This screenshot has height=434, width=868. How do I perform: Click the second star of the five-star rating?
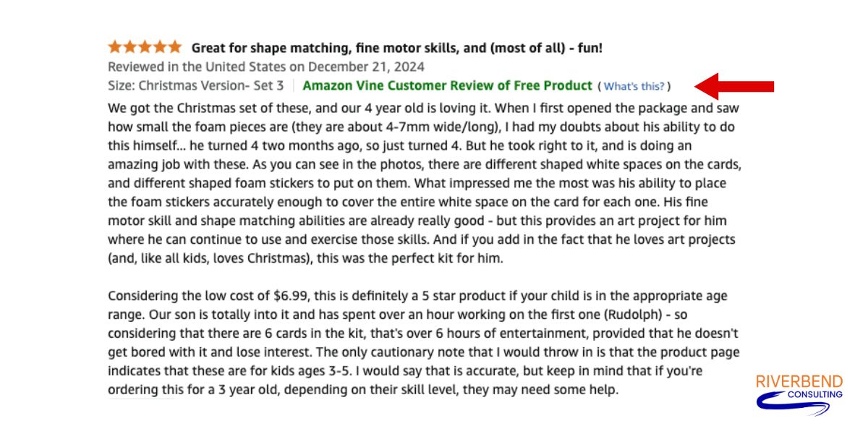coord(129,46)
